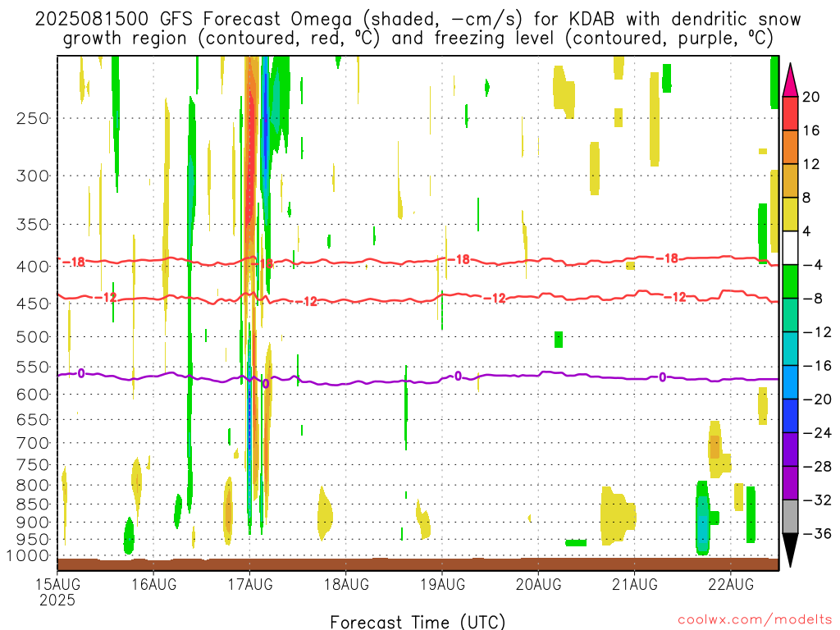Image resolution: width=840 pixels, height=630 pixels.
Task: Click the chart title line mentioning KDAB
Action: point(418,20)
